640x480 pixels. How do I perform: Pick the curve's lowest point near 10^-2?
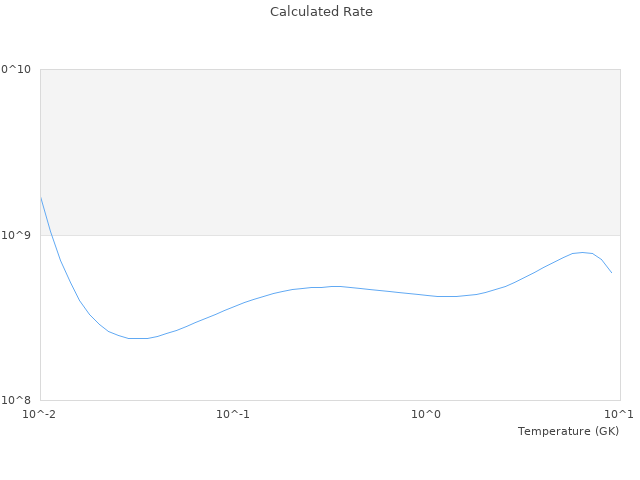(138, 338)
